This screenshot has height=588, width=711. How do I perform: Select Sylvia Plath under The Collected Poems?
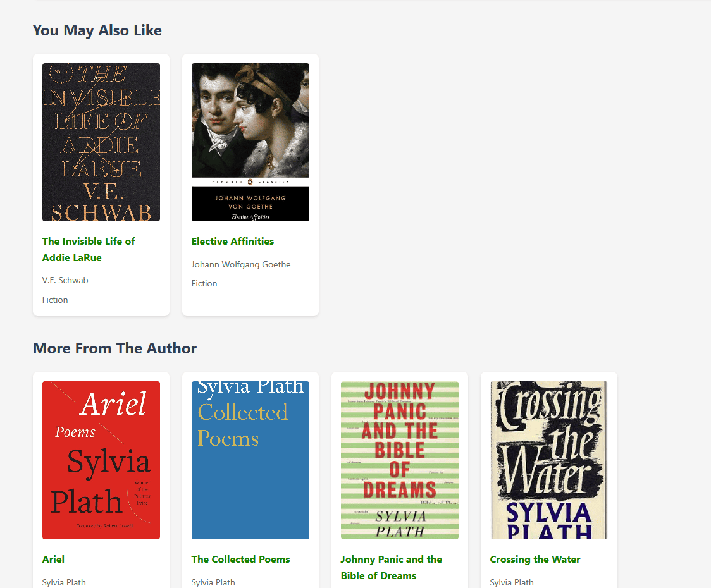pos(213,582)
